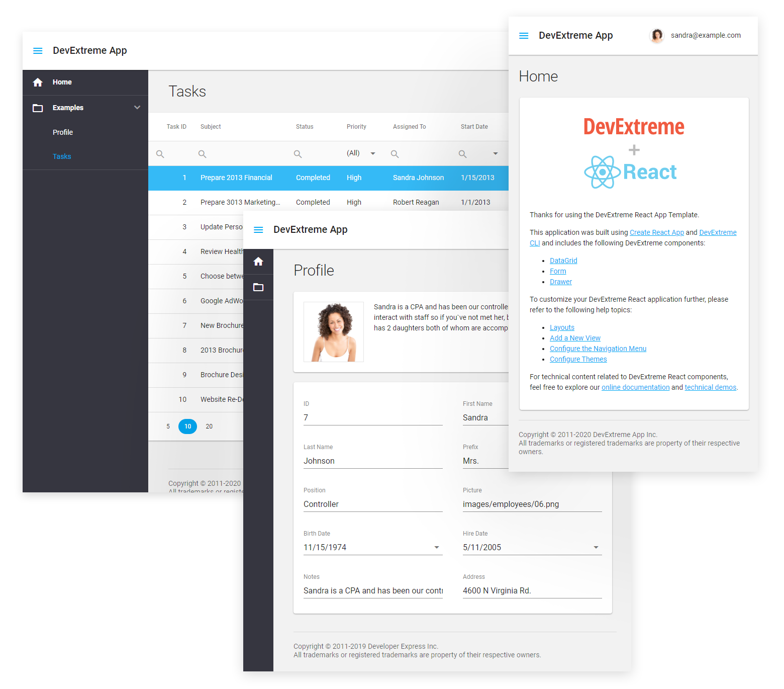Click the Prefix field with Mrs.
This screenshot has width=784, height=689.
485,461
